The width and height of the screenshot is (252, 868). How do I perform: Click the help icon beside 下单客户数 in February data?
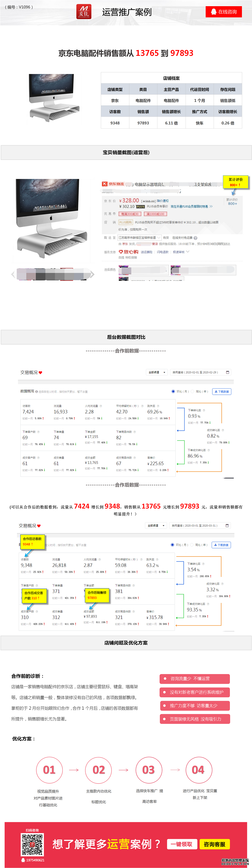pyautogui.click(x=38, y=432)
